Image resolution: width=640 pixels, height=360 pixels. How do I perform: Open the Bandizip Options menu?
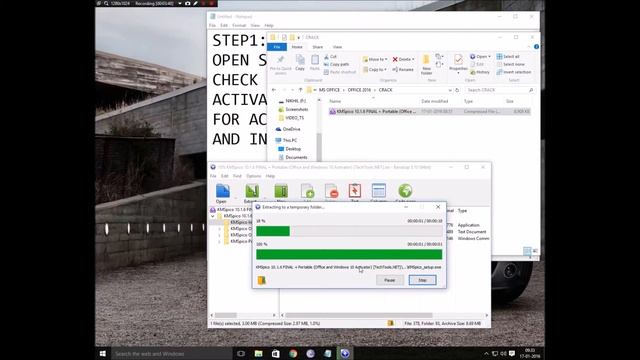253,176
